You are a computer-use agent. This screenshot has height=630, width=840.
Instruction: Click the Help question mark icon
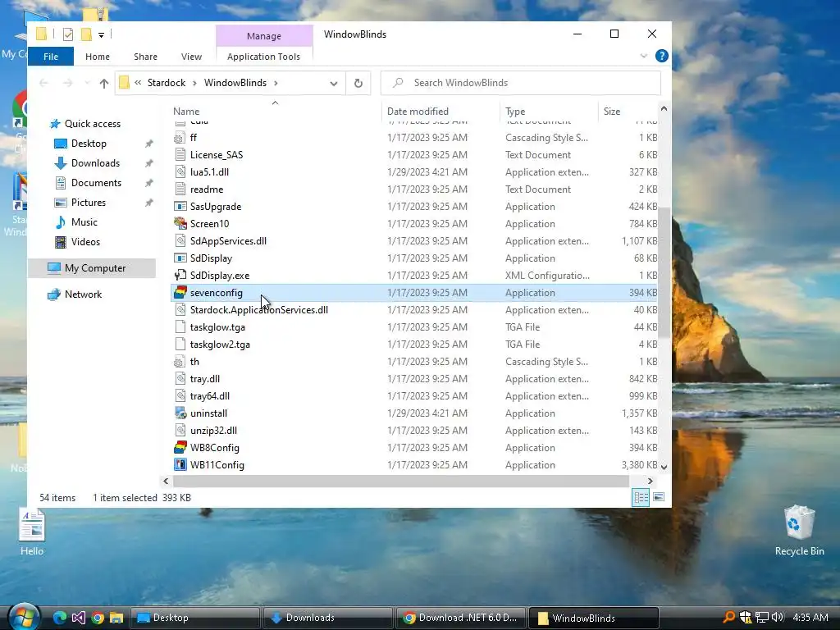662,56
